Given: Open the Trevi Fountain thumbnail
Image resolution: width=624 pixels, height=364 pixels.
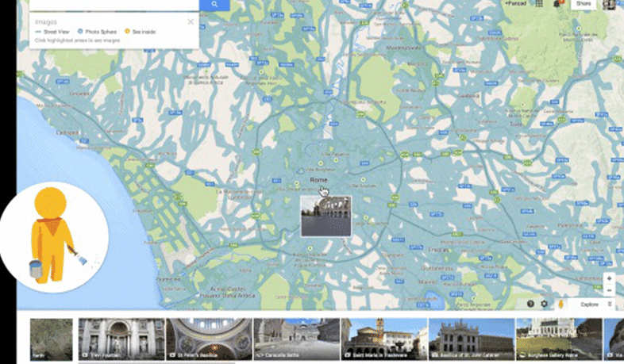Looking at the screenshot, I should [x=121, y=339].
